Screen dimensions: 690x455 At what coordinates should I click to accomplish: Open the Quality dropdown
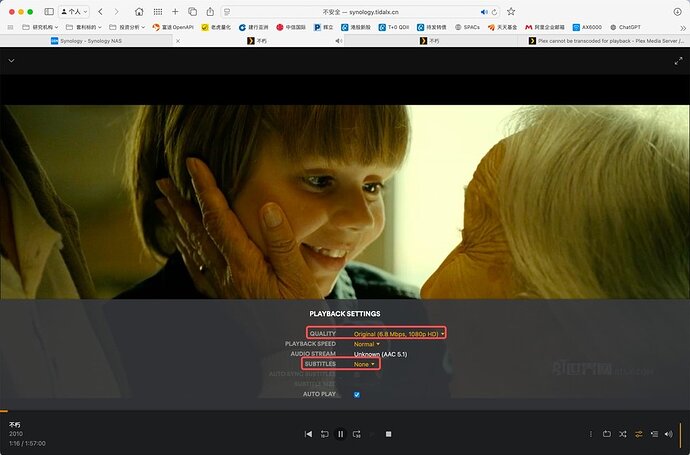click(399, 334)
